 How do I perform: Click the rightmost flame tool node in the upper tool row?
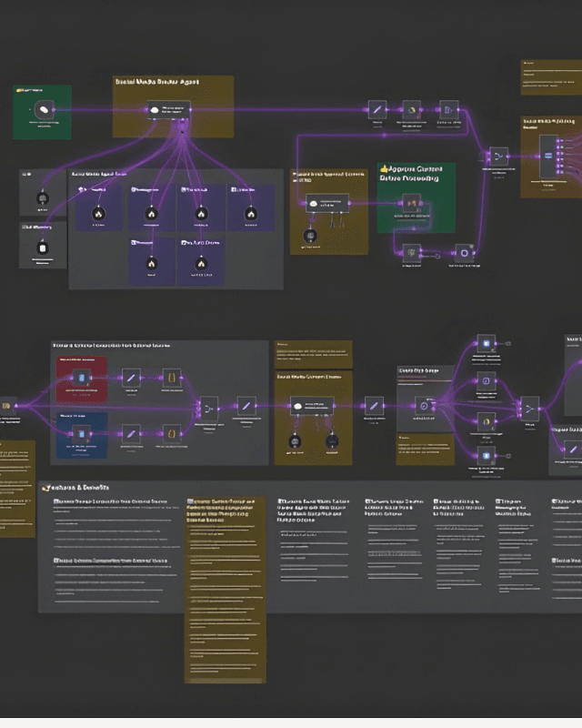point(250,213)
